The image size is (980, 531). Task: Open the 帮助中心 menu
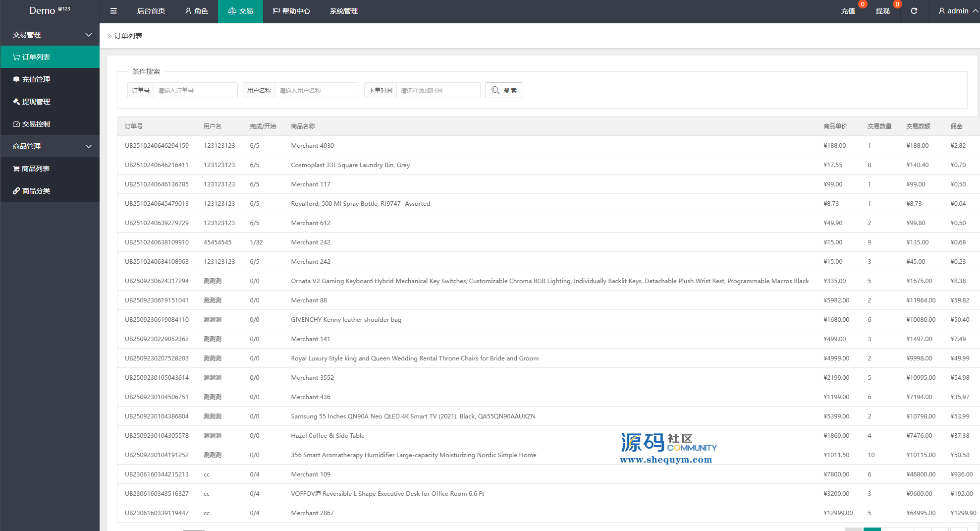pos(291,11)
